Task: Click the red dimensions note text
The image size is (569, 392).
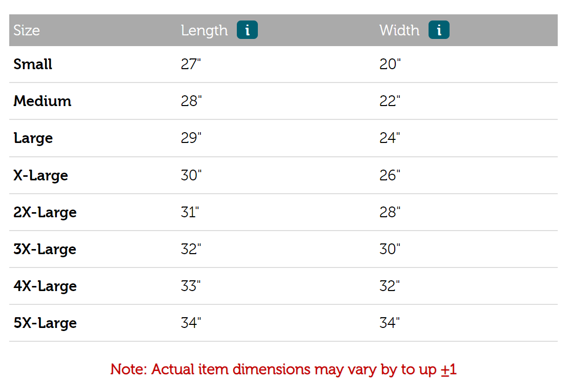Action: [283, 369]
